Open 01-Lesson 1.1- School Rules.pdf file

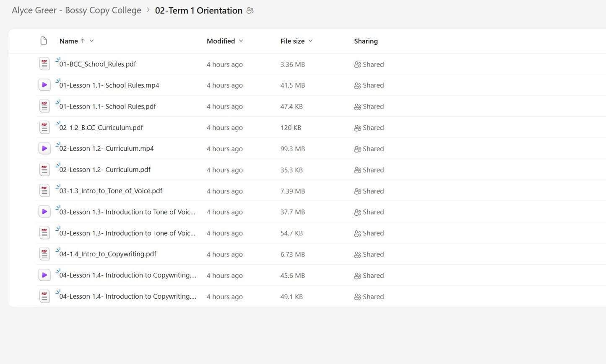107,106
